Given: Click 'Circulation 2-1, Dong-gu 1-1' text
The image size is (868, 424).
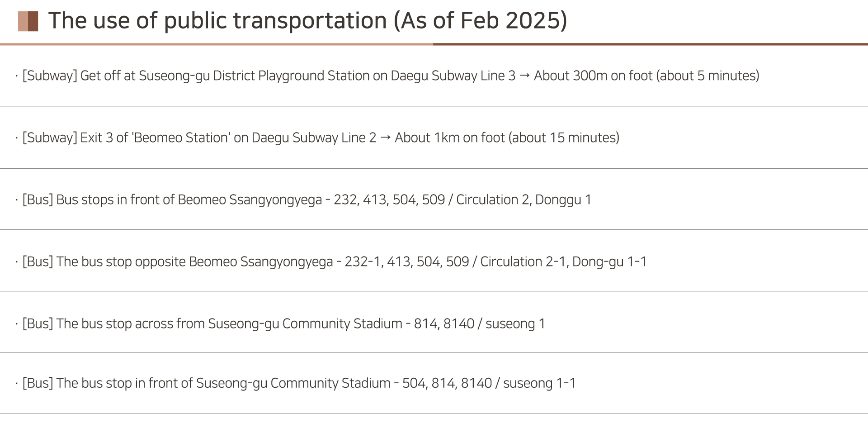Looking at the screenshot, I should (563, 262).
